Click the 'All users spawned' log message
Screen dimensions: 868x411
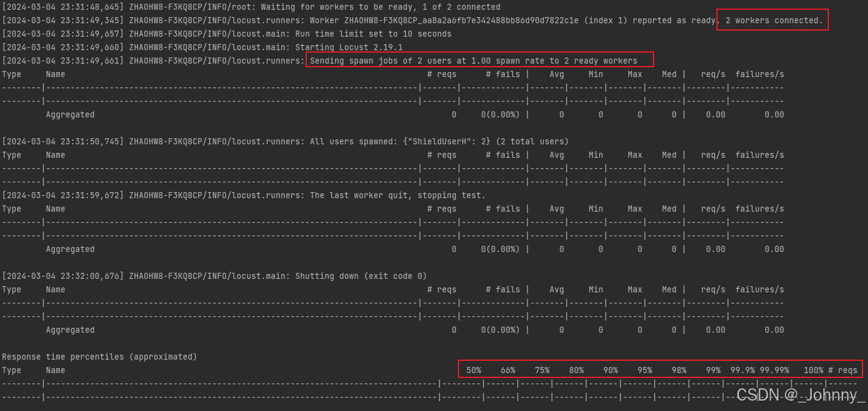(x=439, y=141)
